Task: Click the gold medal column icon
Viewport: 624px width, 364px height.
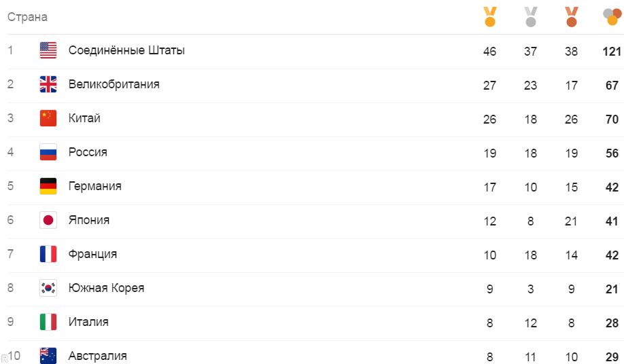Action: (x=490, y=17)
